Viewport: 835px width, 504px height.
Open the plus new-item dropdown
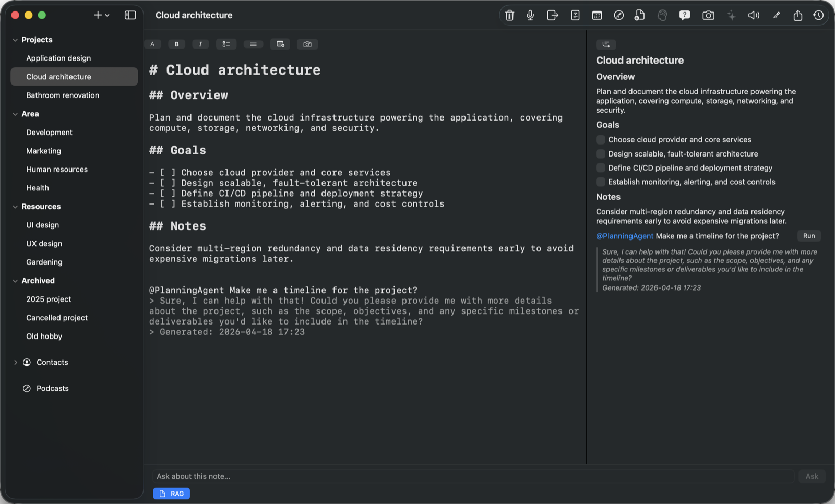[x=101, y=15]
